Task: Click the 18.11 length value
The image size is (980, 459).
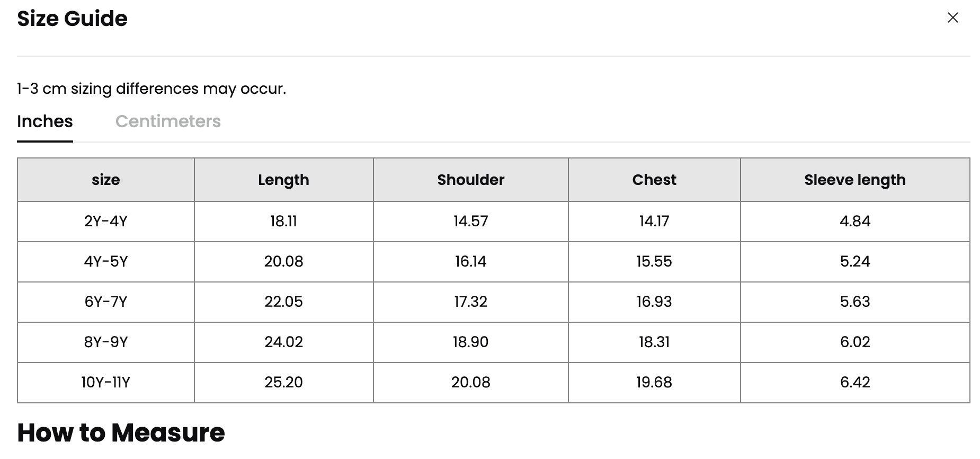Action: (x=283, y=221)
